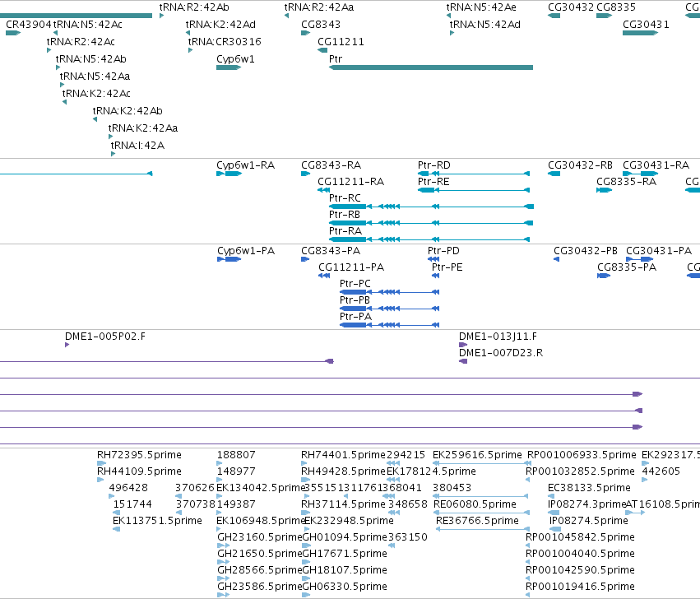Select the CG8335-PA protein label
Image resolution: width=700 pixels, height=599 pixels.
[627, 267]
